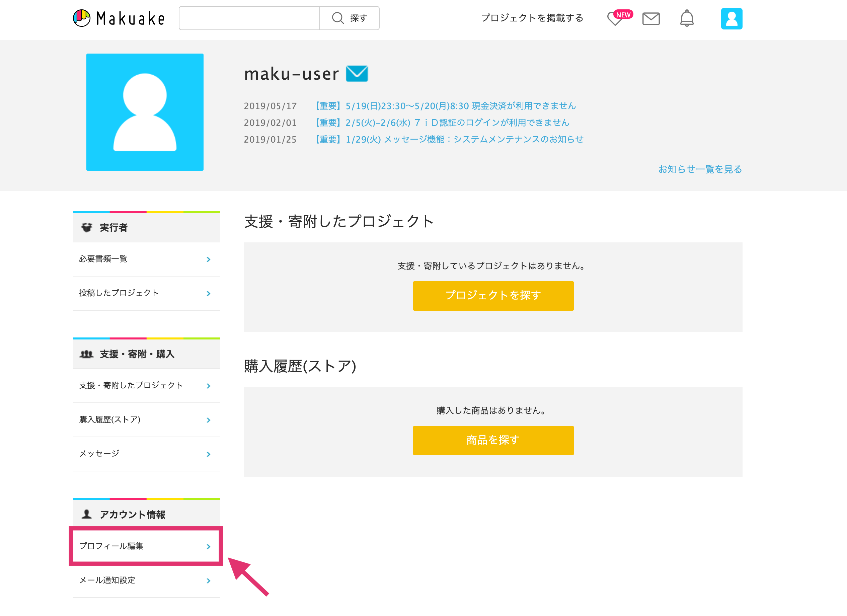This screenshot has width=847, height=616.
Task: Open プロジェクトを掲載する link
Action: (x=532, y=18)
